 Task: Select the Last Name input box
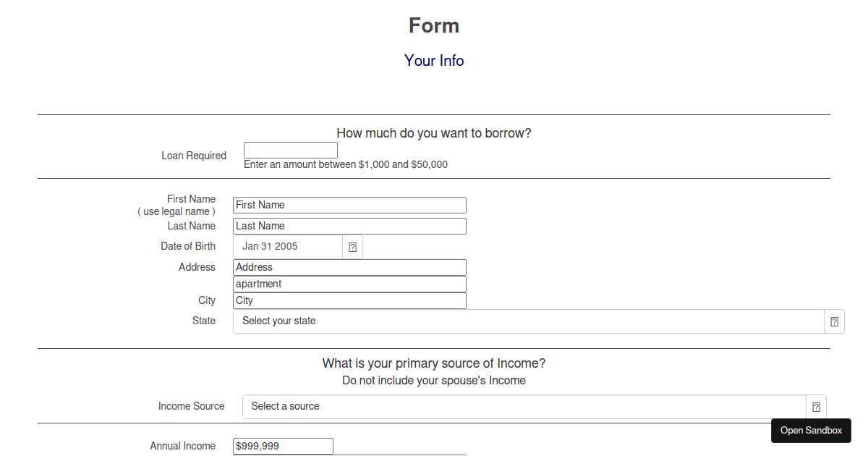tap(349, 226)
